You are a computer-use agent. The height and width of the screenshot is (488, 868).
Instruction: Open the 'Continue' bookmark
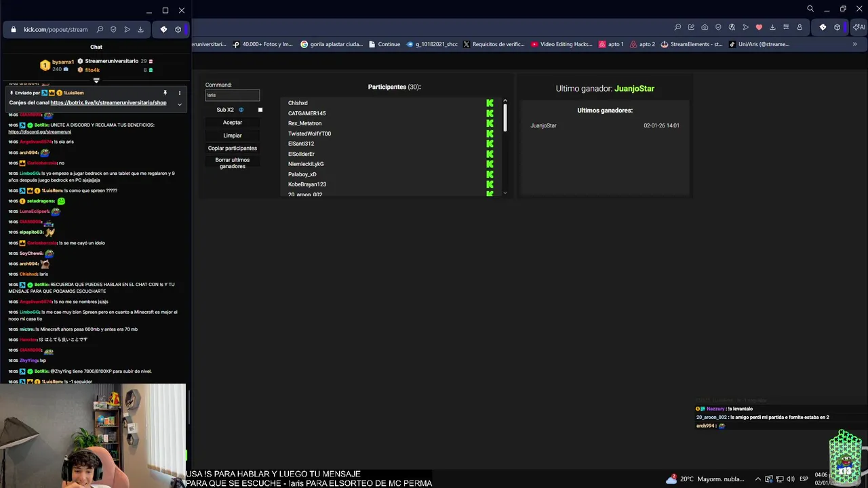(x=384, y=44)
